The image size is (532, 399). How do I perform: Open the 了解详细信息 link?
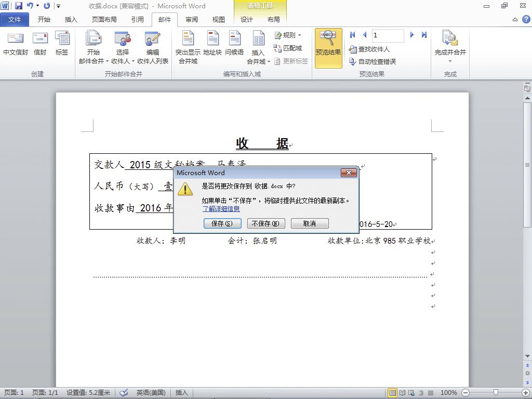(221, 209)
